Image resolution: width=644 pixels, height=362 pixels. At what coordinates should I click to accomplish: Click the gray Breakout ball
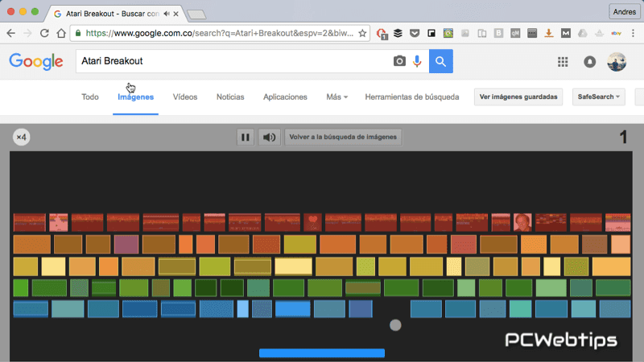(x=395, y=325)
